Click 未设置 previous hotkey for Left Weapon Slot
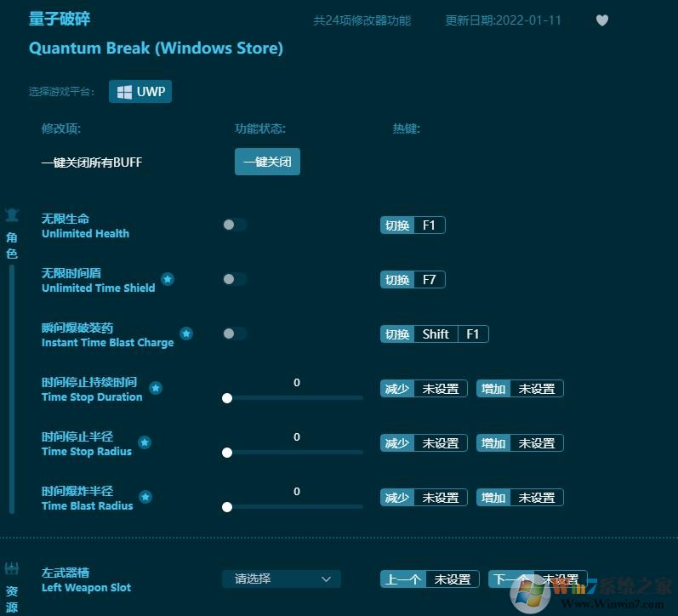Image resolution: width=678 pixels, height=616 pixels. [453, 579]
